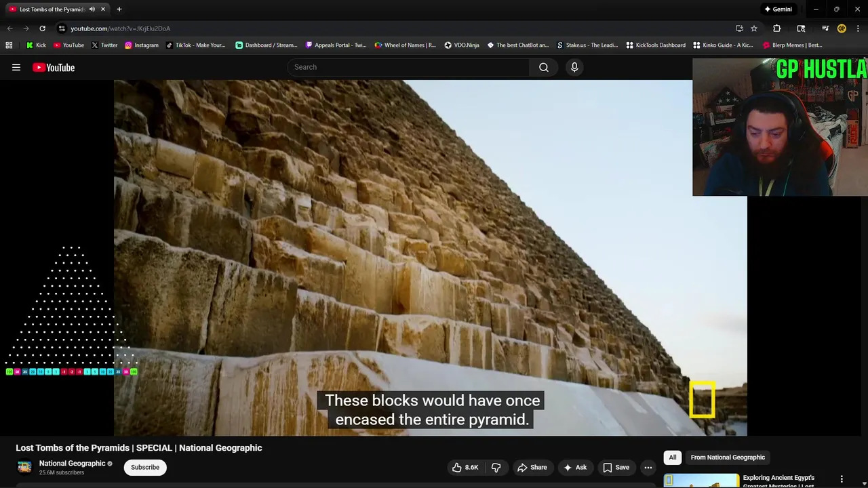The height and width of the screenshot is (488, 868).
Task: Click the 25.6M subscribers text
Action: 62,472
